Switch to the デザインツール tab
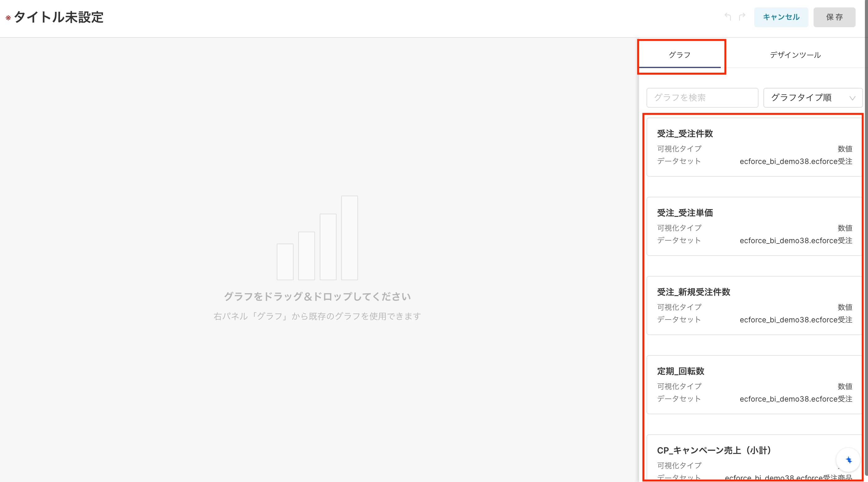 coord(795,55)
